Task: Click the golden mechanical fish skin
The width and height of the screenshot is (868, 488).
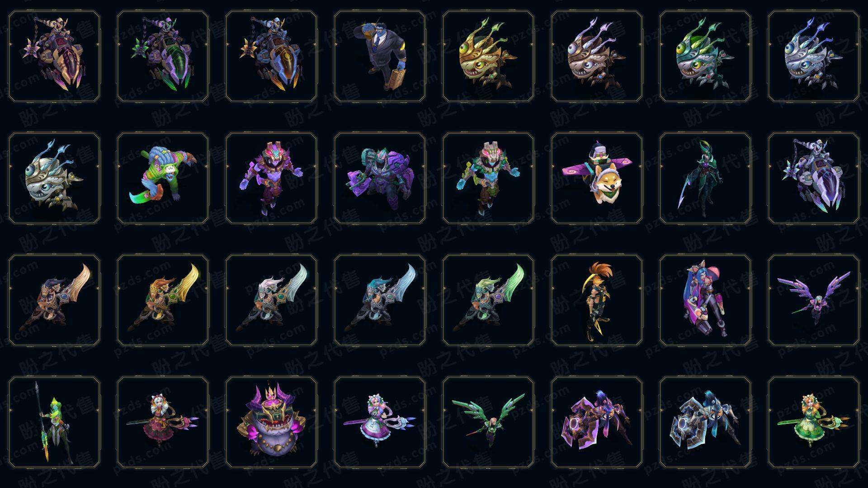Action: click(x=488, y=56)
